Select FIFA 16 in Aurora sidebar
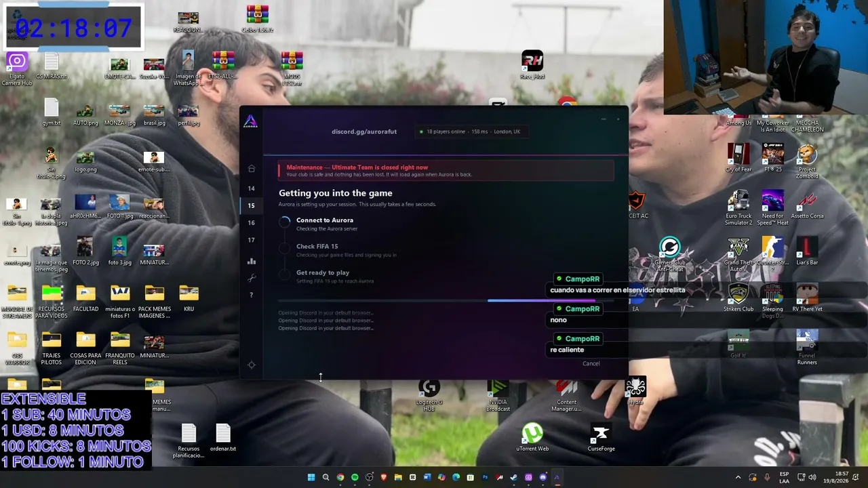The image size is (868, 488). click(251, 223)
